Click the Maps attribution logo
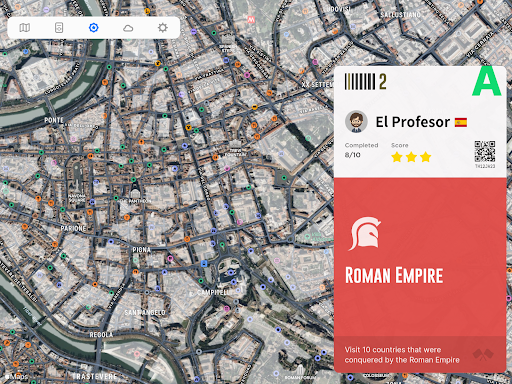 [x=16, y=377]
